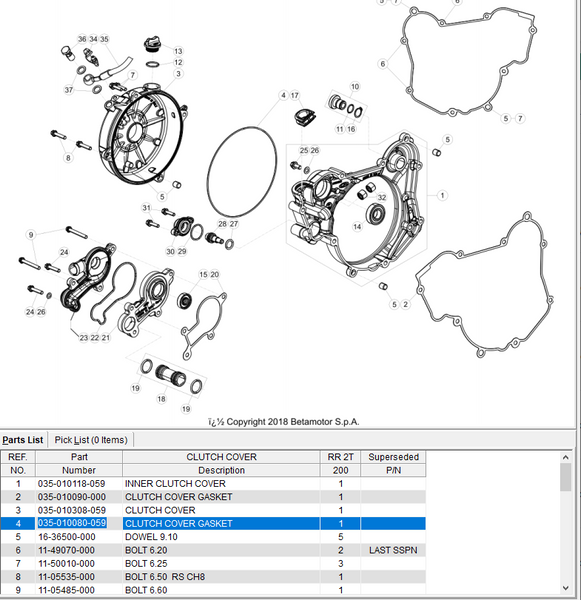Click callout number 14 bearing
The height and width of the screenshot is (600, 581).
pyautogui.click(x=357, y=227)
